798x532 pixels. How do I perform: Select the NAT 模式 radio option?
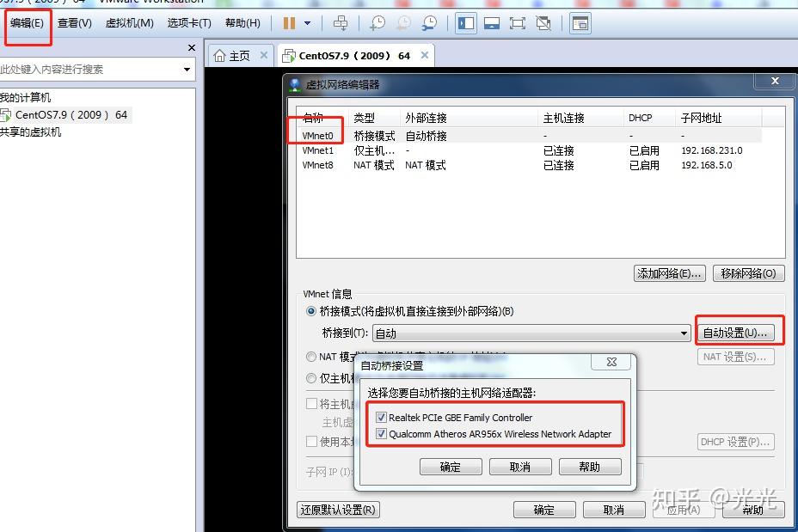[x=310, y=358]
